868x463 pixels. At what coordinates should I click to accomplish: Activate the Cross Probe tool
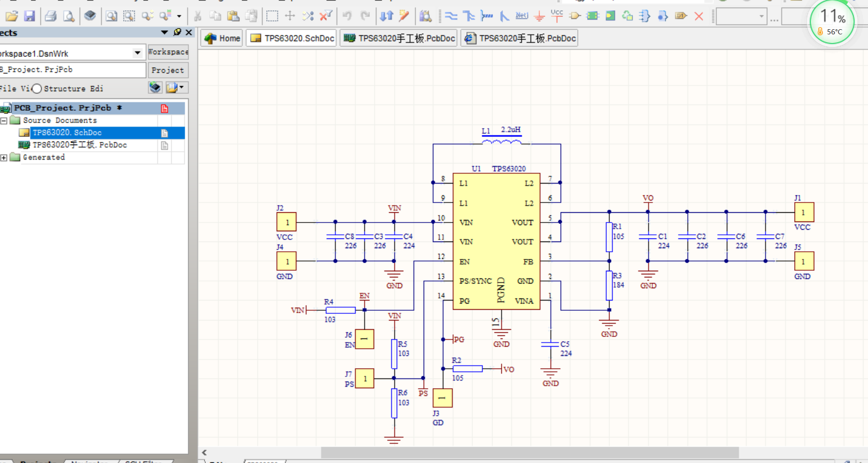tap(404, 16)
